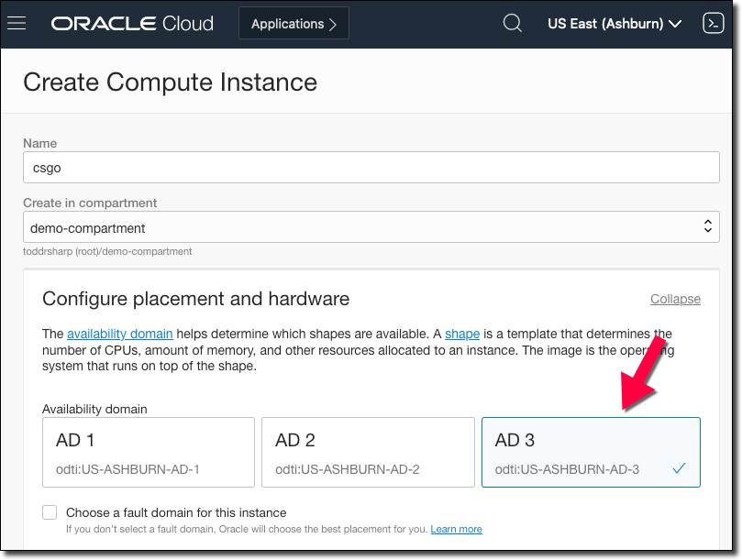Click the compartment path text below dropdown
742x560 pixels.
click(x=107, y=250)
